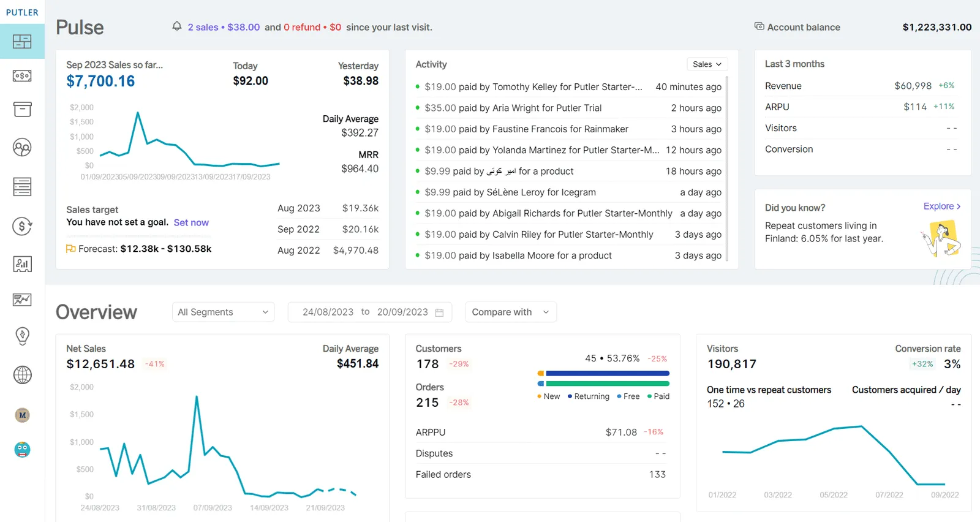This screenshot has height=522, width=980.
Task: Click the Account balance amount $1,223,331.00
Action: coord(937,27)
